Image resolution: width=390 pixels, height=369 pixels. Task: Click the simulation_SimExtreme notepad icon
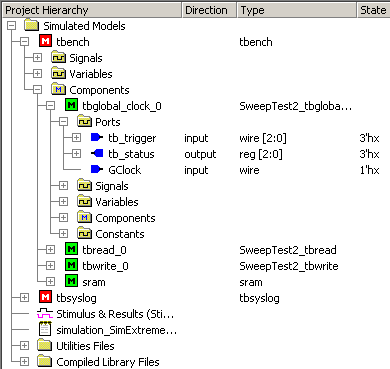pos(45,329)
